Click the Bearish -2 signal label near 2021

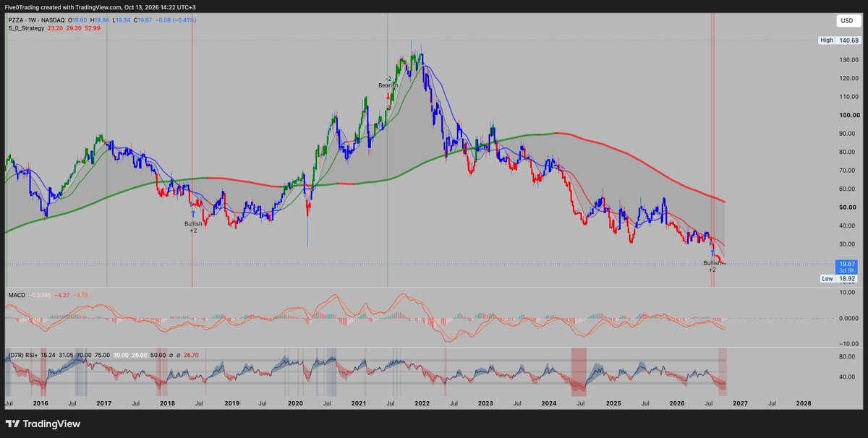pos(388,82)
